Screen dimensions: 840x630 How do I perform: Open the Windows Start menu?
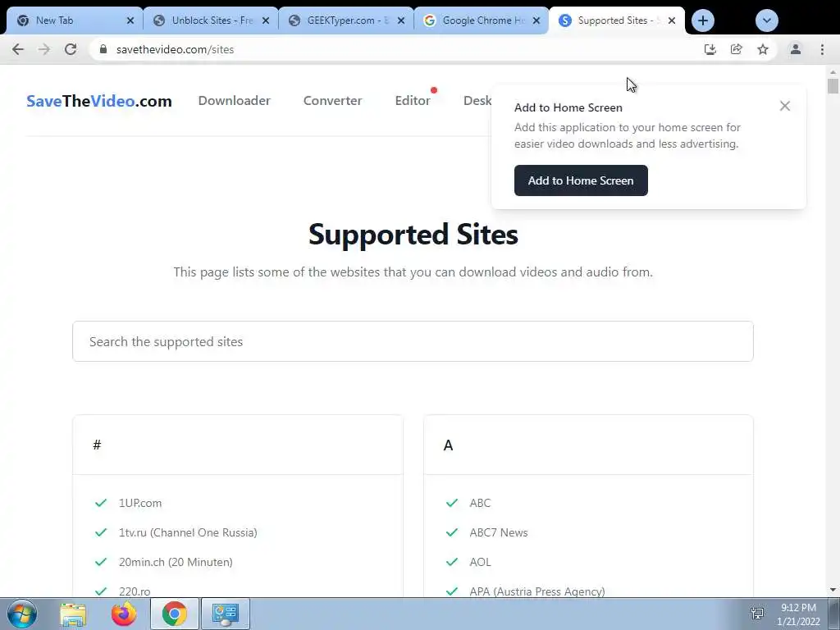22,614
